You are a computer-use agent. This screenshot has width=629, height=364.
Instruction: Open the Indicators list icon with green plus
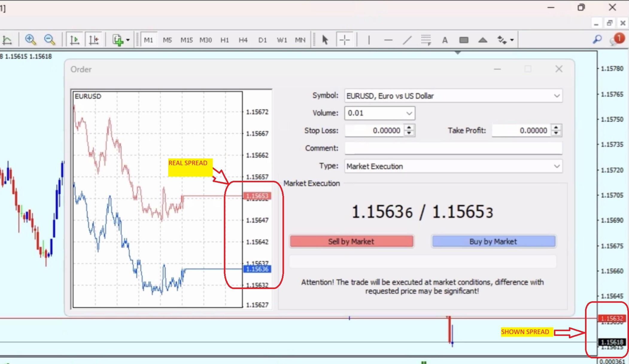pyautogui.click(x=118, y=40)
